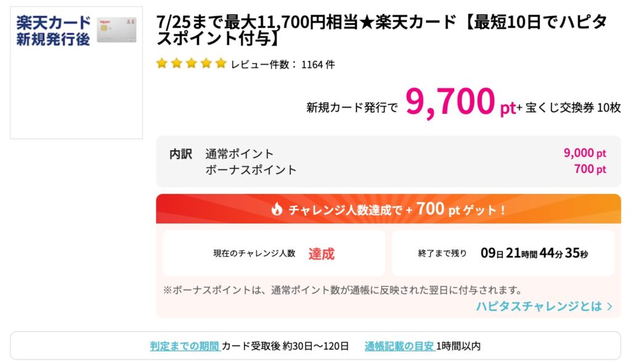Viewport: 631px width, 364px height.
Task: Open the ハピタスチャレンジとは link
Action: coord(539,306)
